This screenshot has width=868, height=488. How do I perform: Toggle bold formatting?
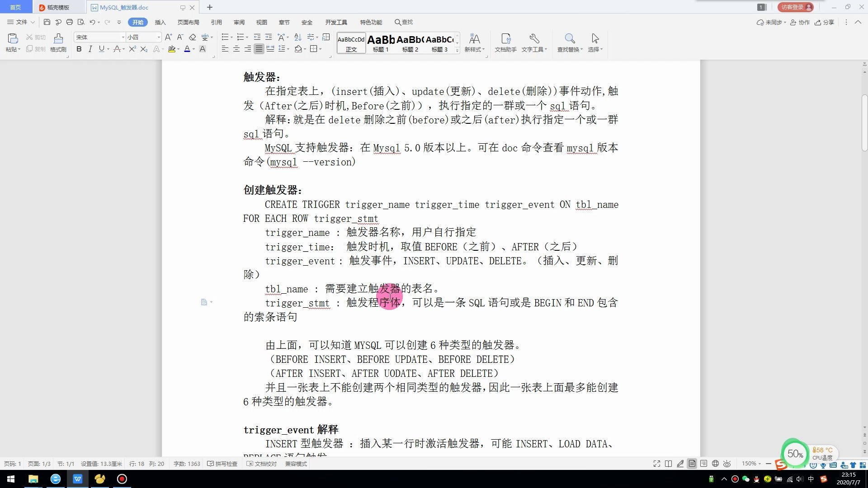coord(79,49)
